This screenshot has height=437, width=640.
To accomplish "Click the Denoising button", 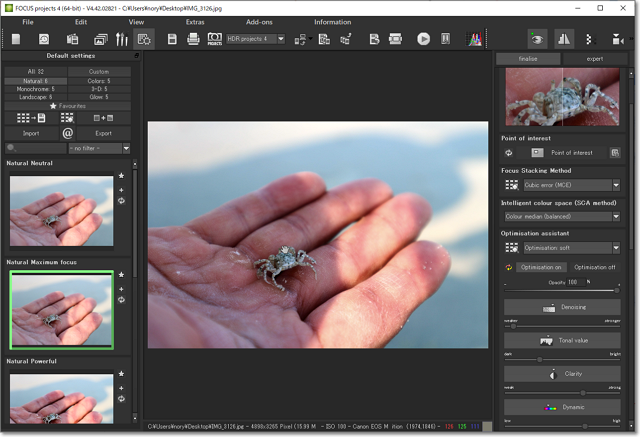I will coord(561,308).
